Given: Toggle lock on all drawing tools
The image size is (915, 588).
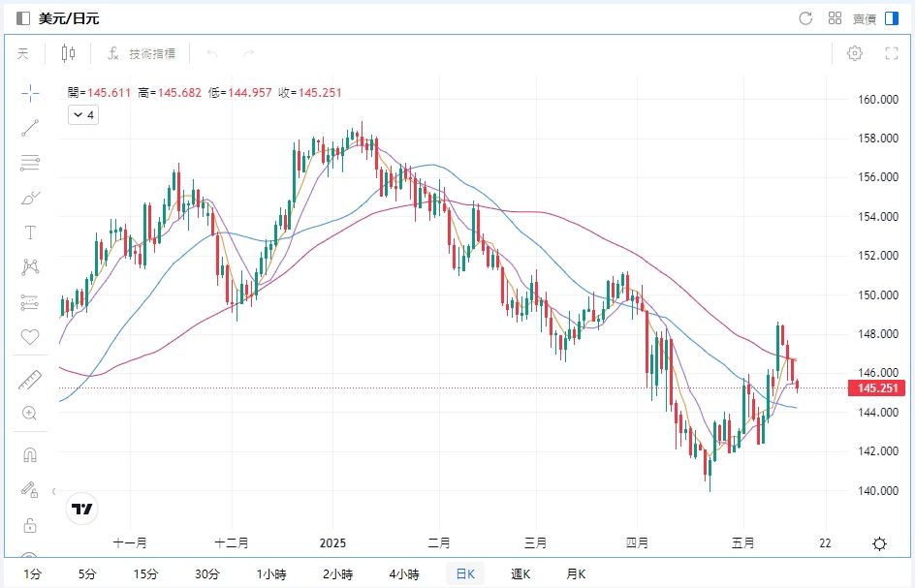Looking at the screenshot, I should click(x=30, y=525).
